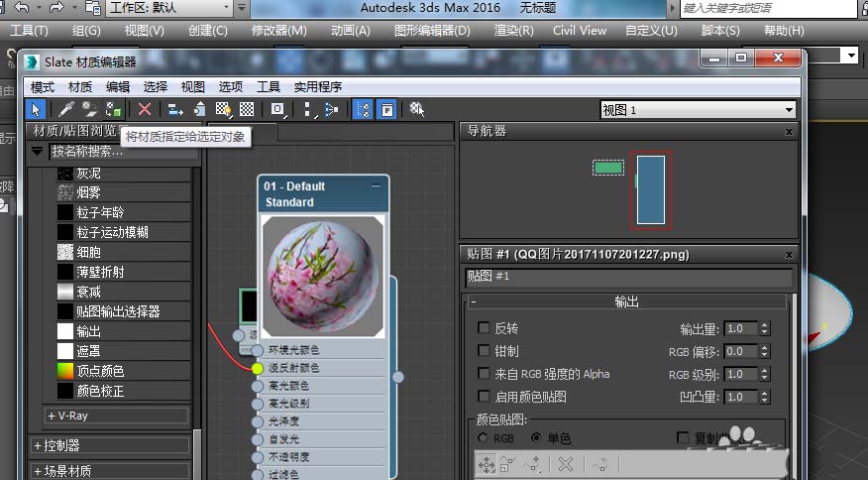Select the 顶点颜色 map entry

[123, 371]
